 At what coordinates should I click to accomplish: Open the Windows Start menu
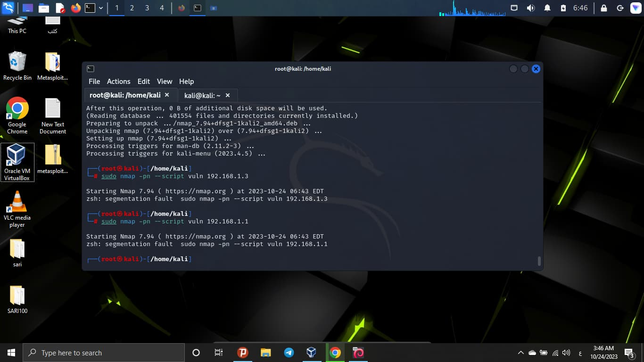point(11,353)
